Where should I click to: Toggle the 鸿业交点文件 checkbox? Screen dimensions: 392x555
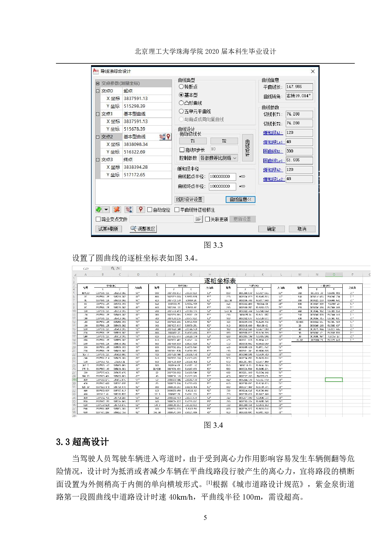(x=98, y=219)
